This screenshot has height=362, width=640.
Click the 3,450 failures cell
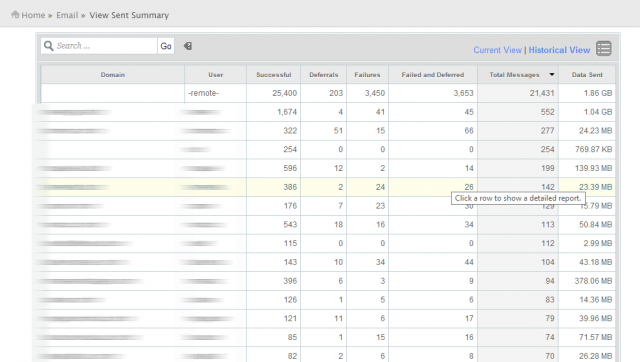click(367, 93)
